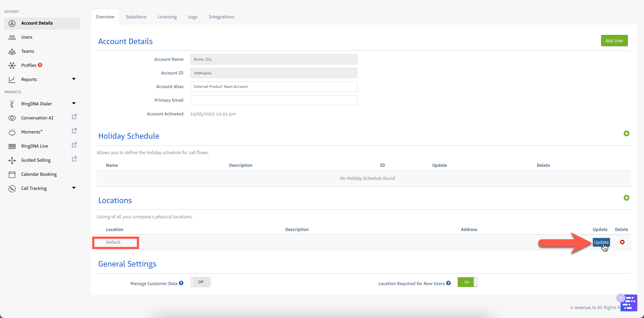Click Update for Default location
Viewport: 644px width, 318px height.
pos(601,242)
